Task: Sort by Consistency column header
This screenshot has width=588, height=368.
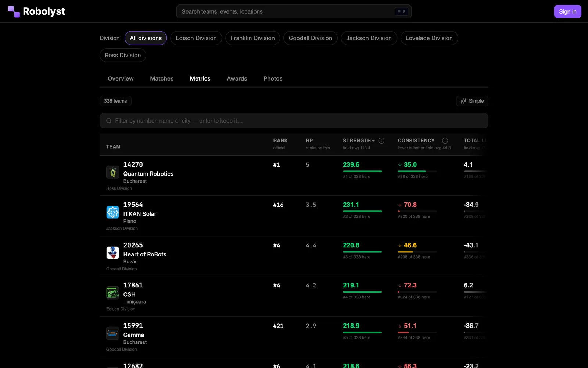Action: tap(416, 141)
